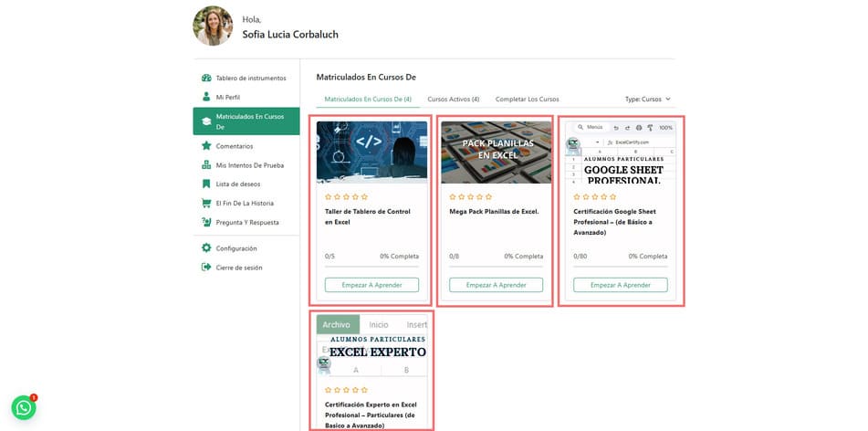The width and height of the screenshot is (868, 431).
Task: Click the El Fin De La Historia cart icon
Action: (206, 204)
